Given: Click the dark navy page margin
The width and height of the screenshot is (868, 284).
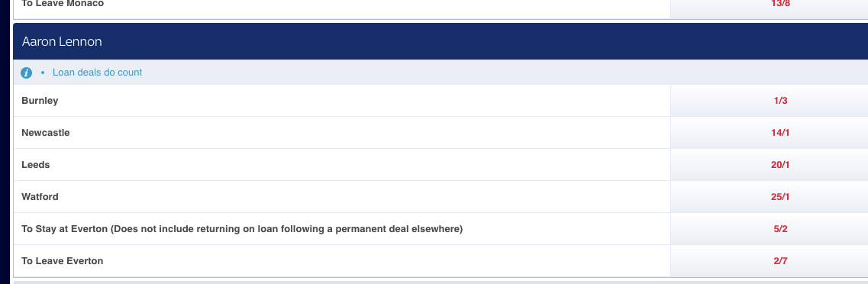Looking at the screenshot, I should click(x=5, y=142).
